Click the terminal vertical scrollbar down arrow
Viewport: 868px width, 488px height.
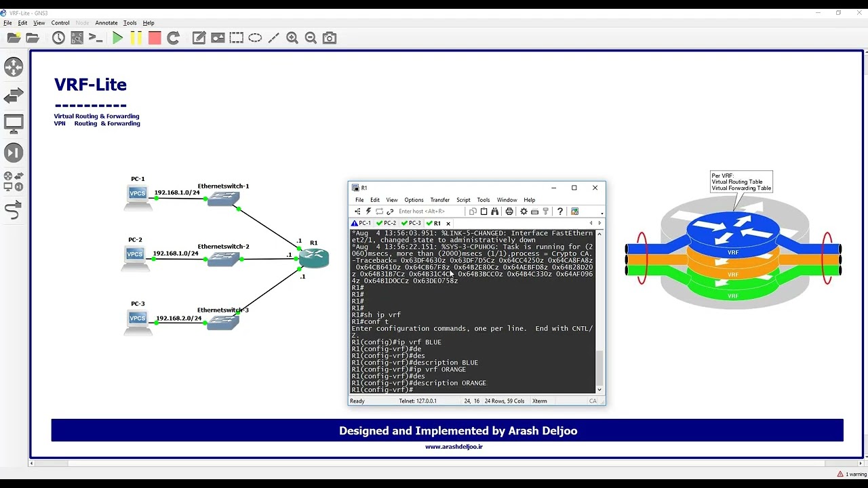pos(599,390)
